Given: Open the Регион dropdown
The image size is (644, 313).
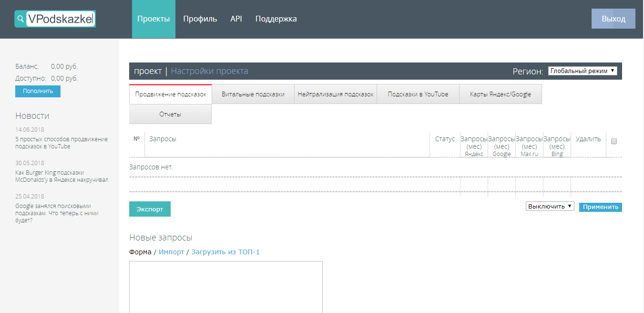Looking at the screenshot, I should (x=583, y=71).
